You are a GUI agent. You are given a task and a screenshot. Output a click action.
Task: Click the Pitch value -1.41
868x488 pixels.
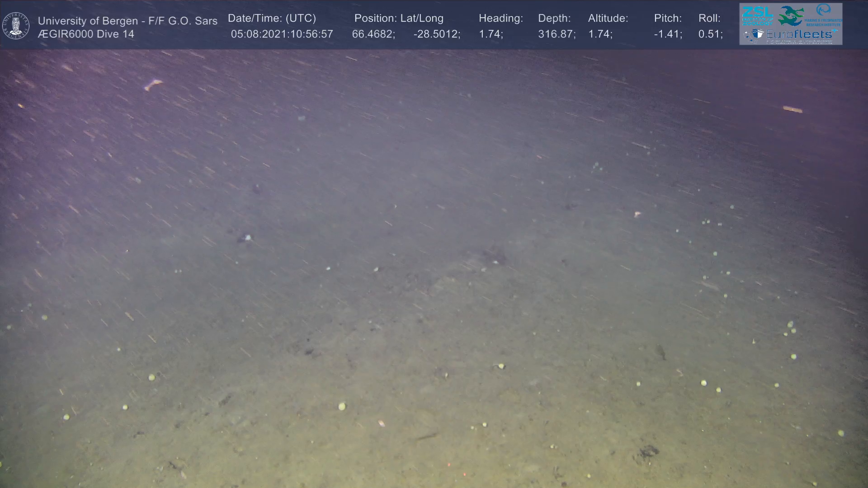(x=668, y=34)
